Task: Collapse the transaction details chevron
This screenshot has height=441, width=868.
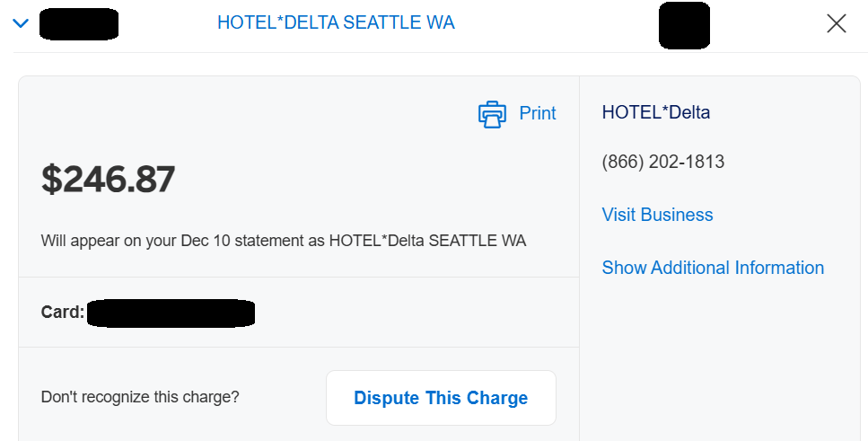Action: [22, 23]
